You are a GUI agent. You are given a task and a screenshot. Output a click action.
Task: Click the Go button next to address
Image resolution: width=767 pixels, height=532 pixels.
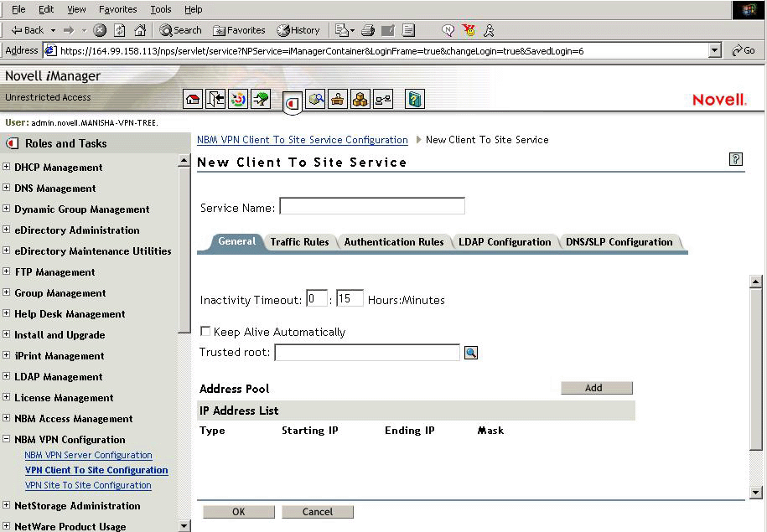743,50
